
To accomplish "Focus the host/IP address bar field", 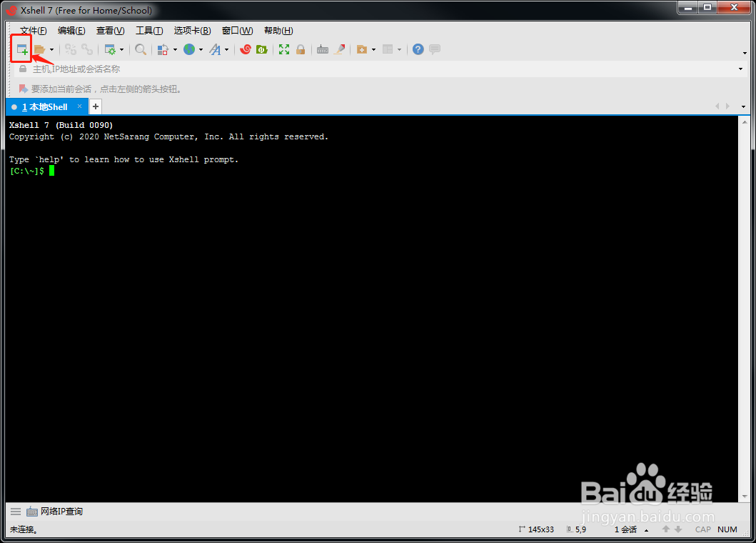I will pos(381,69).
